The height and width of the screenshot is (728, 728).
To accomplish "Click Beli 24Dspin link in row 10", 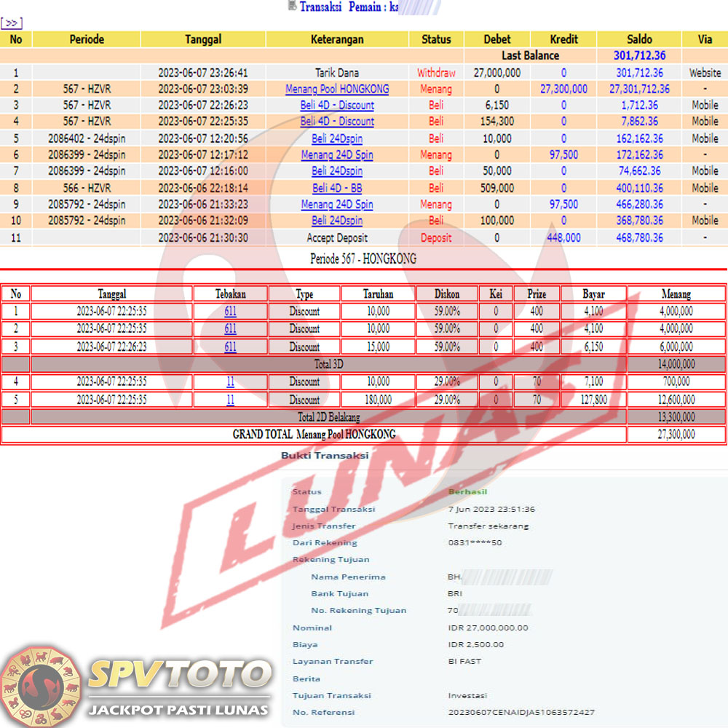I will tap(337, 221).
